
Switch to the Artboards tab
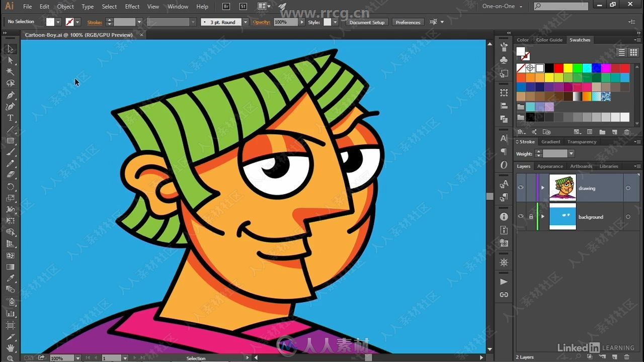[x=581, y=166]
